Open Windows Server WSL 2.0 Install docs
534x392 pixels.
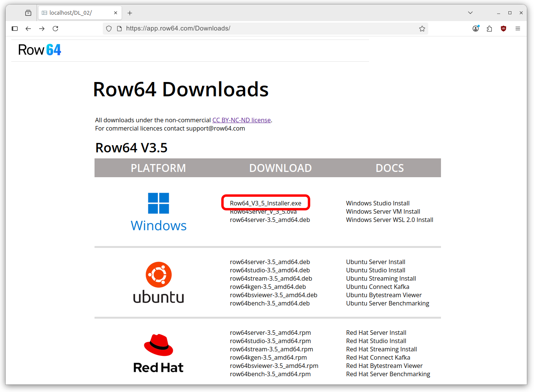(x=389, y=220)
